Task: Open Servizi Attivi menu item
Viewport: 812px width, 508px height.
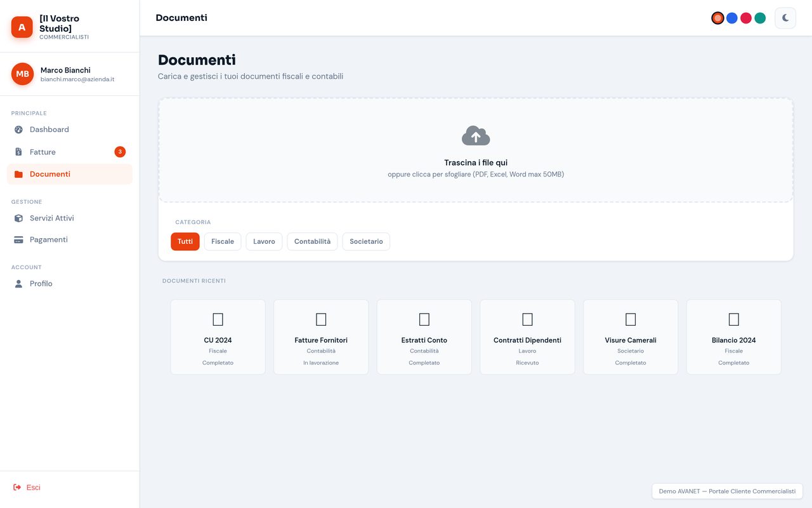Action: tap(70, 218)
